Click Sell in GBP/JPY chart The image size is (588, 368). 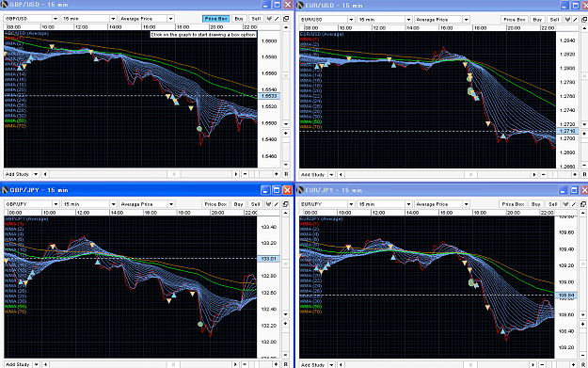pyautogui.click(x=256, y=204)
